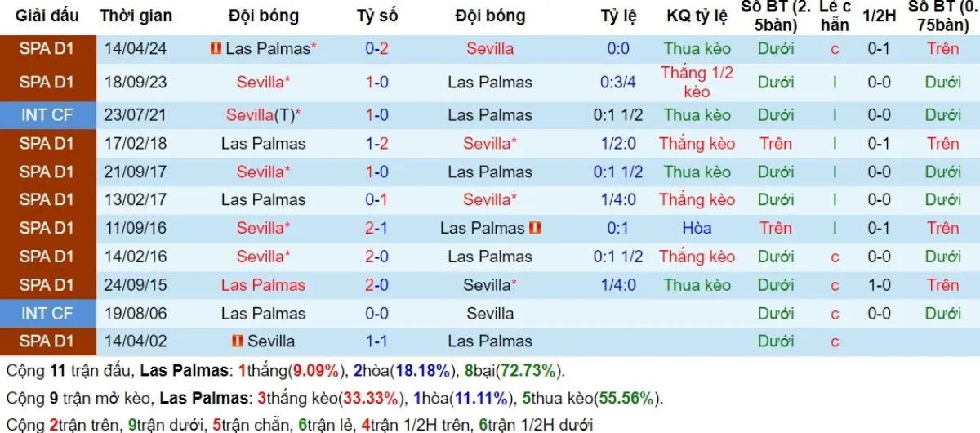Open the 1-1 score of the 14/04/02 match
980x433 pixels.
(x=377, y=341)
